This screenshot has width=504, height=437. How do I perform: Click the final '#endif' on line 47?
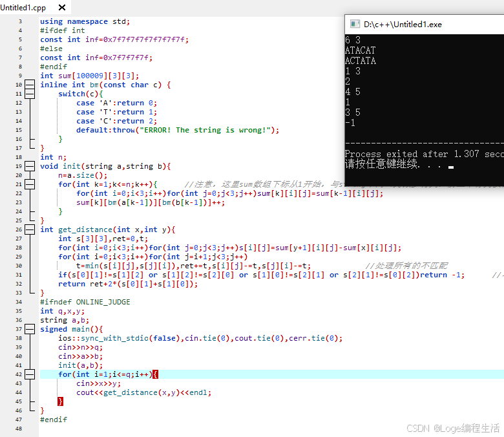click(54, 420)
